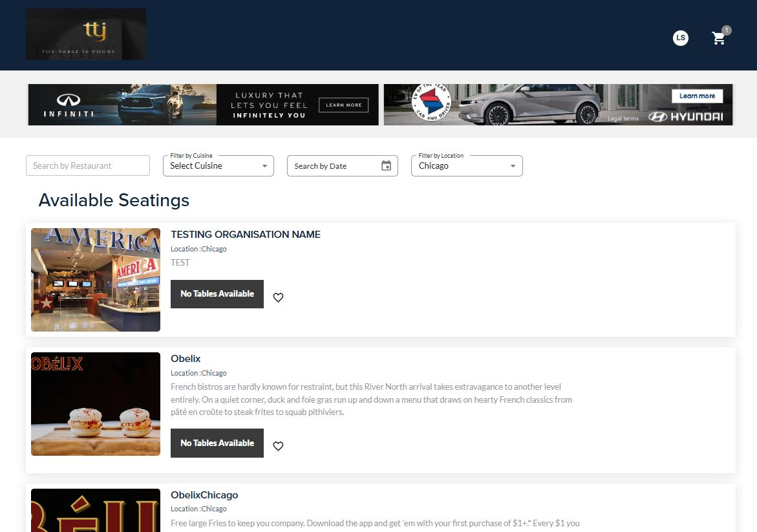Click the Obelix macarons thumbnail image
The width and height of the screenshot is (757, 532).
(96, 404)
